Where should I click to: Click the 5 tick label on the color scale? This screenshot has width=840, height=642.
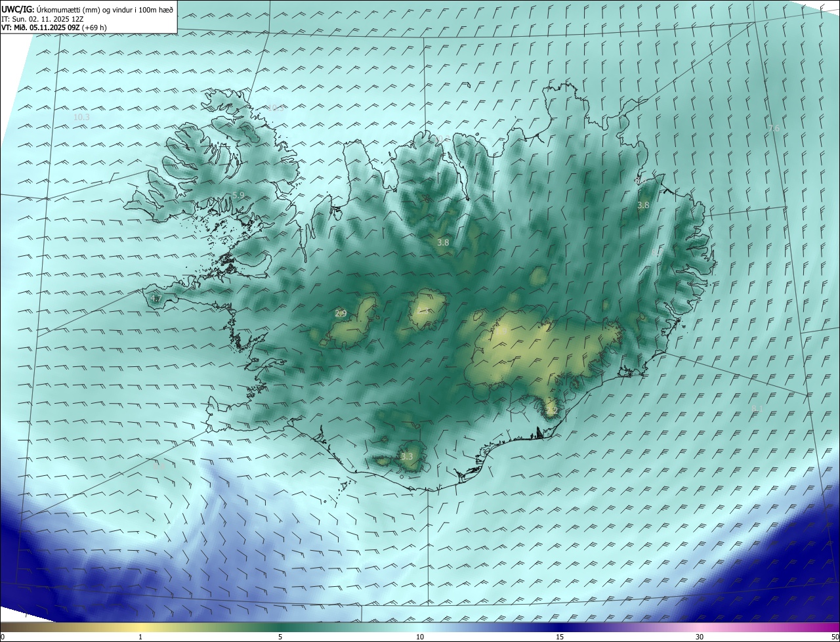[x=280, y=637]
